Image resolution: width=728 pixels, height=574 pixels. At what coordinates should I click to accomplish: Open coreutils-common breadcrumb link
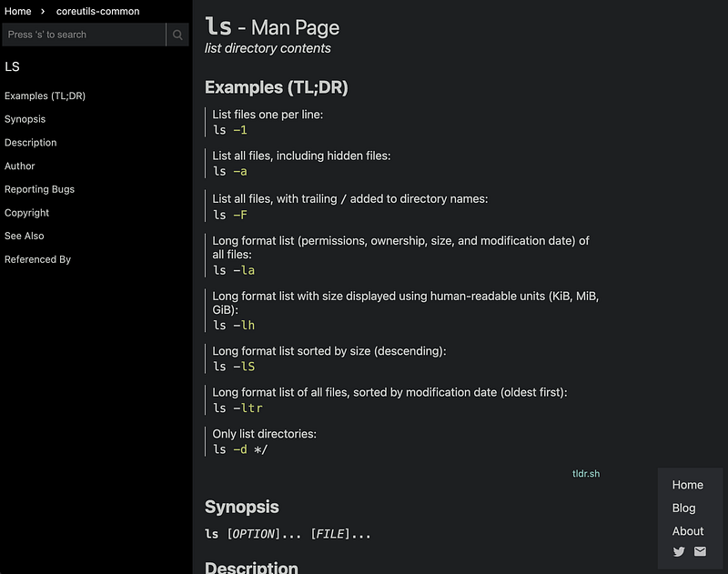(x=98, y=11)
